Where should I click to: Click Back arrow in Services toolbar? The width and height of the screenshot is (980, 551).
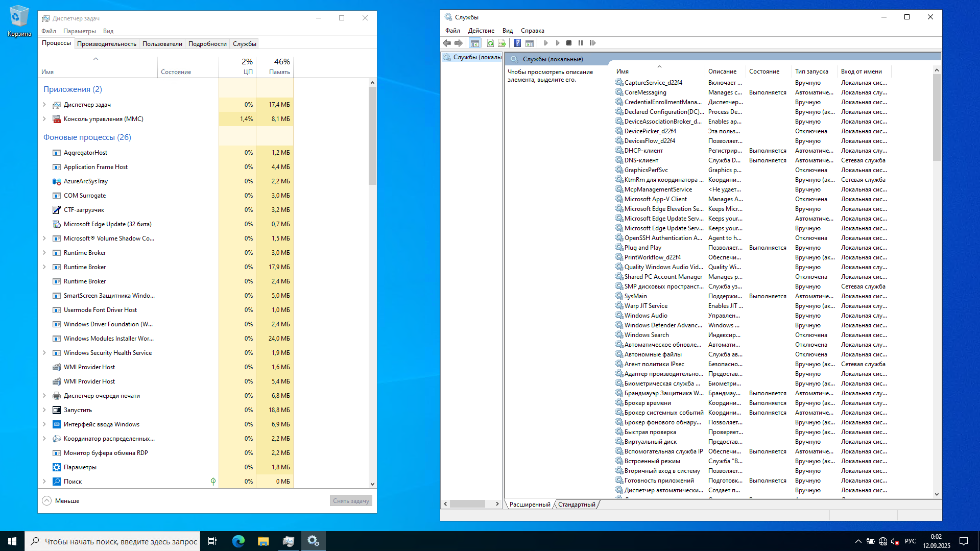[447, 43]
